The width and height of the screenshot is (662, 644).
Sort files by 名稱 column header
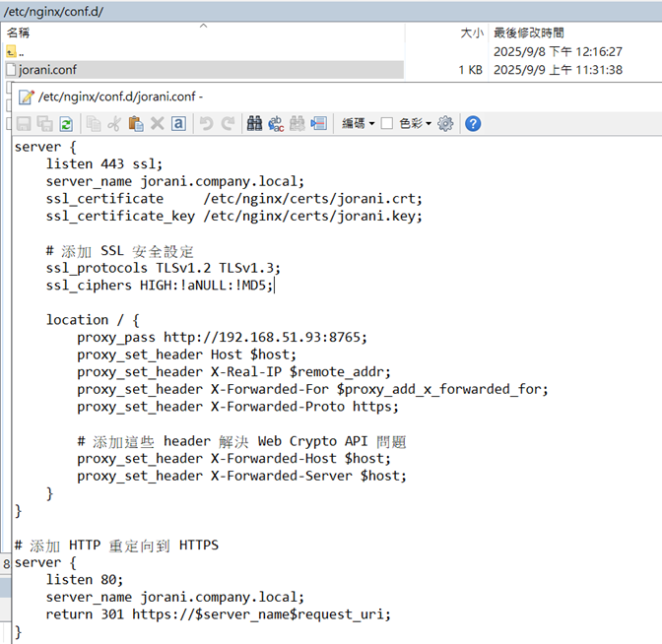coord(21,32)
